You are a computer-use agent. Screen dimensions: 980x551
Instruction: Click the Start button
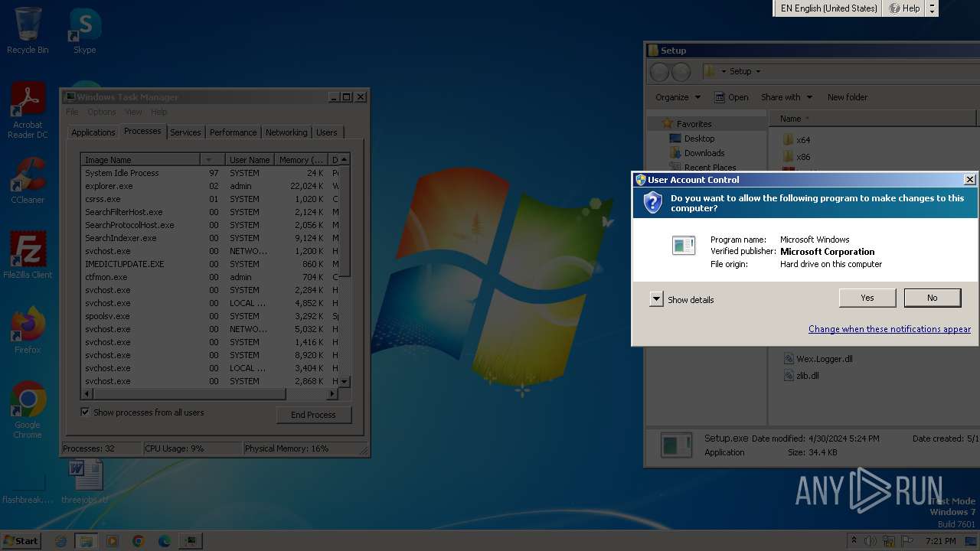[21, 540]
